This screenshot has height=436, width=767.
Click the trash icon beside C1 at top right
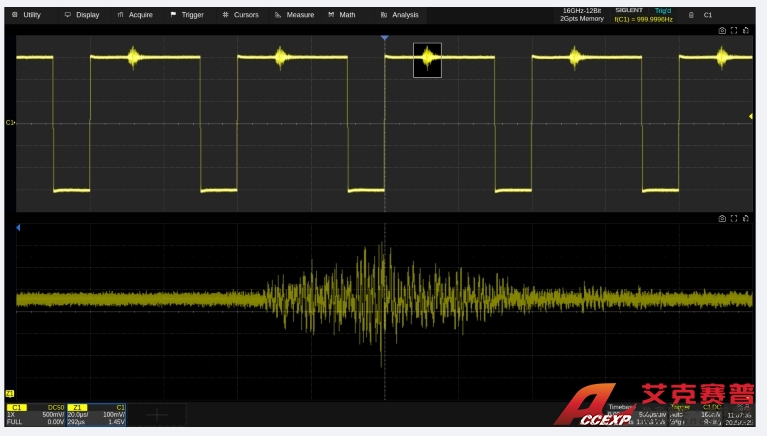tap(692, 15)
